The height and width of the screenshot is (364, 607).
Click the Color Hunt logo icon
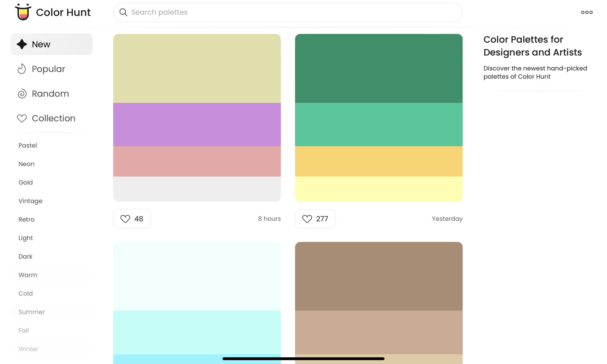(23, 12)
